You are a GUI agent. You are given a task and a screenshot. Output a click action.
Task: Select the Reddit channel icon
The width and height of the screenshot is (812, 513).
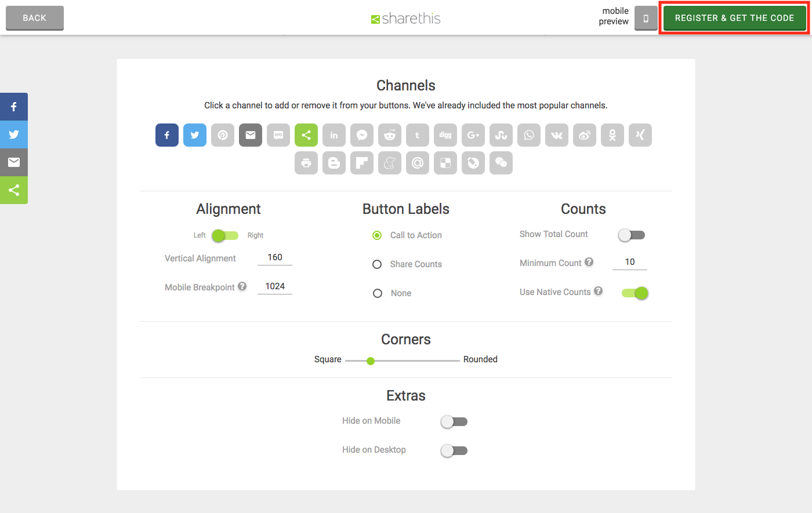pos(390,135)
